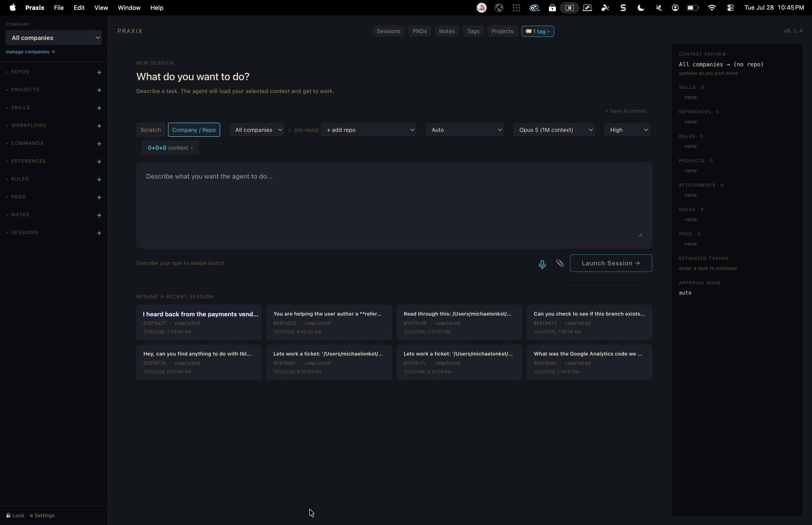Resume the Google Analytics session card
This screenshot has width=812, height=525.
click(x=589, y=362)
